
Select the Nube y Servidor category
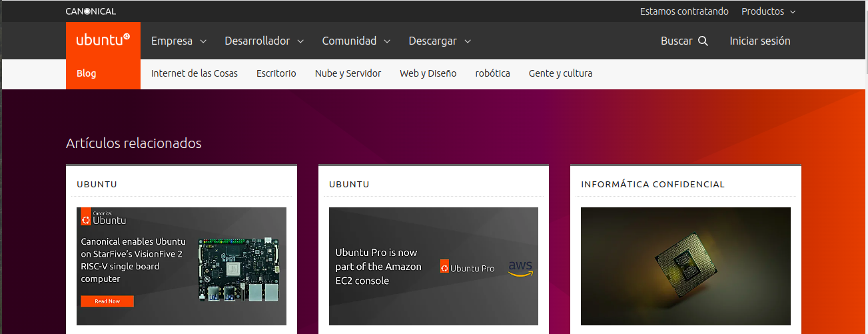(x=348, y=74)
